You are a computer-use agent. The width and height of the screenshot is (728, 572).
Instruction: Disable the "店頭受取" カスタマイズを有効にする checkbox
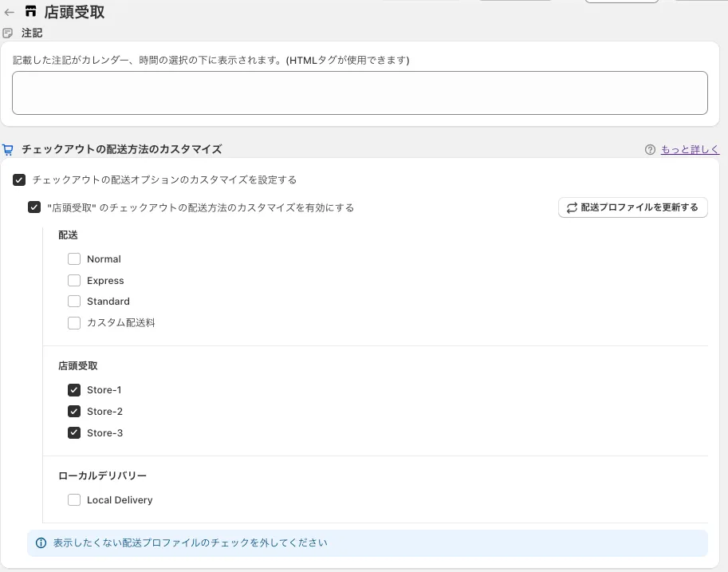pos(34,207)
